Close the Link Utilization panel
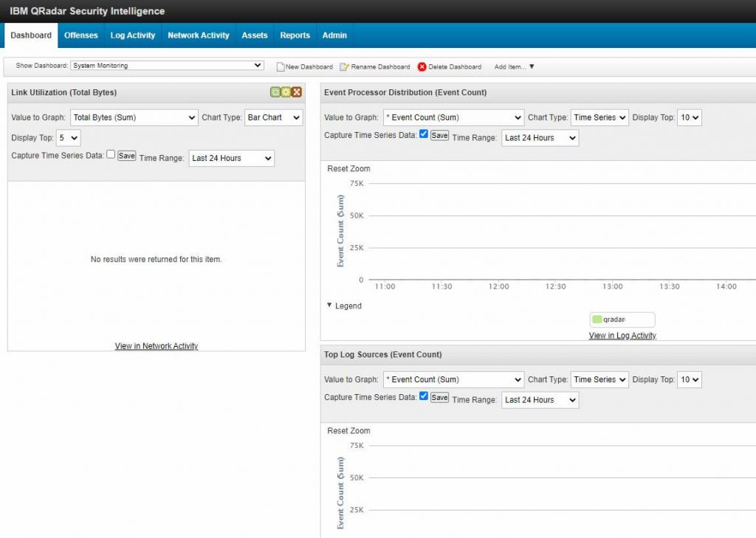The image size is (756, 538). point(297,92)
